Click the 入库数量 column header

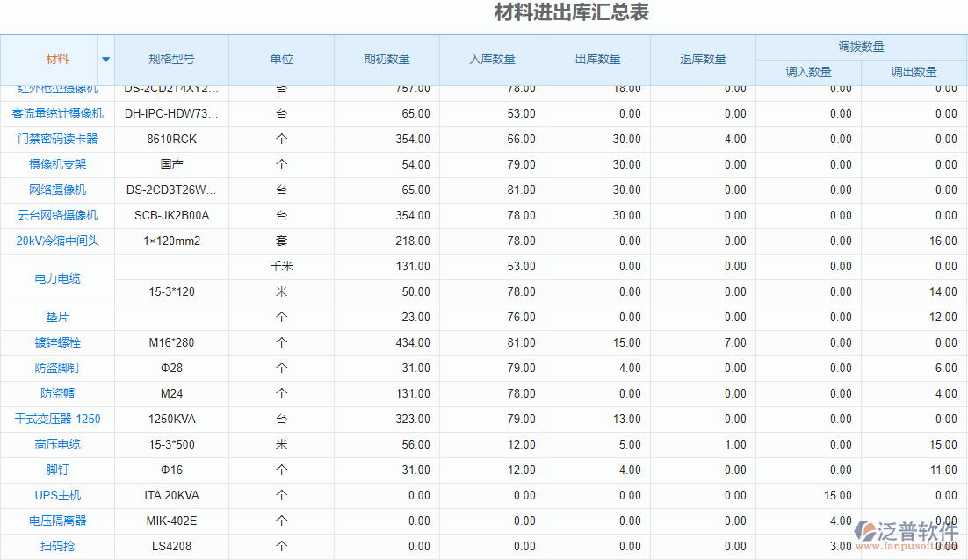492,57
